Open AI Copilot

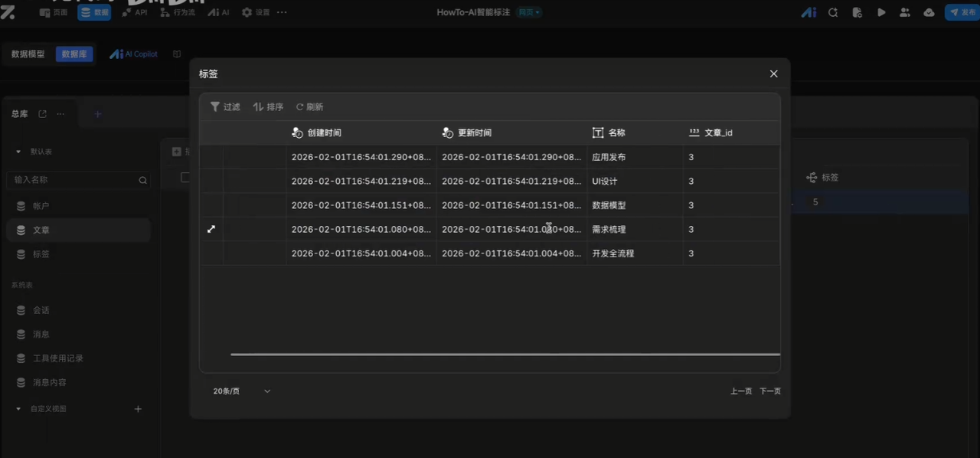133,54
